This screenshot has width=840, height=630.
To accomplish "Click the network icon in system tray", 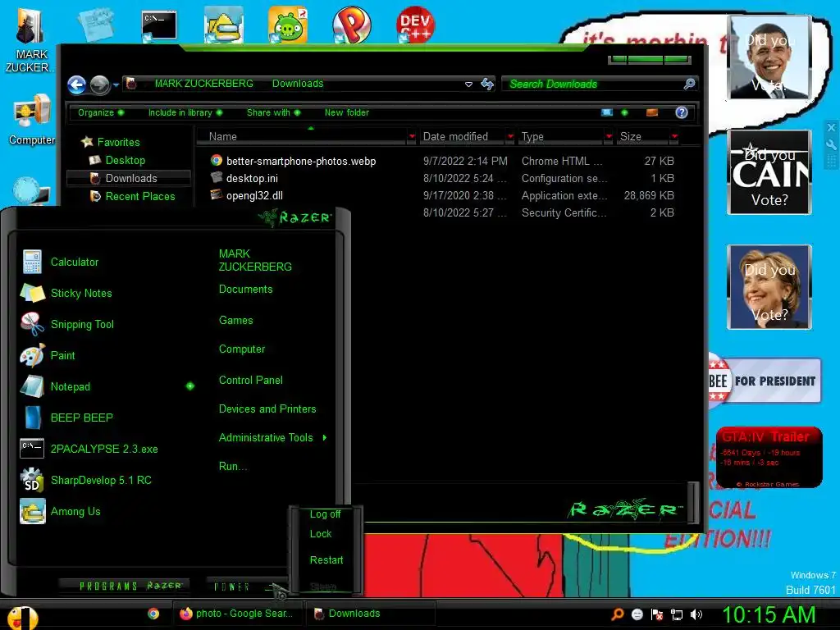I will point(677,614).
